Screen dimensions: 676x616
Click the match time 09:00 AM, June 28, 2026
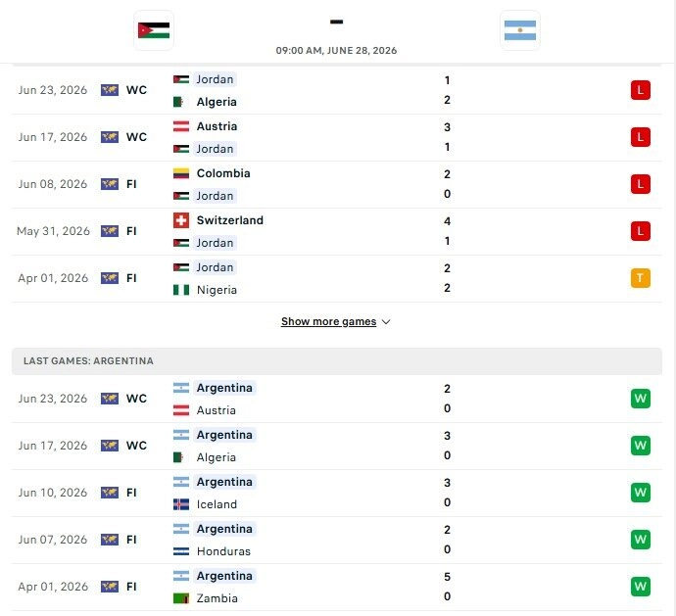(336, 50)
